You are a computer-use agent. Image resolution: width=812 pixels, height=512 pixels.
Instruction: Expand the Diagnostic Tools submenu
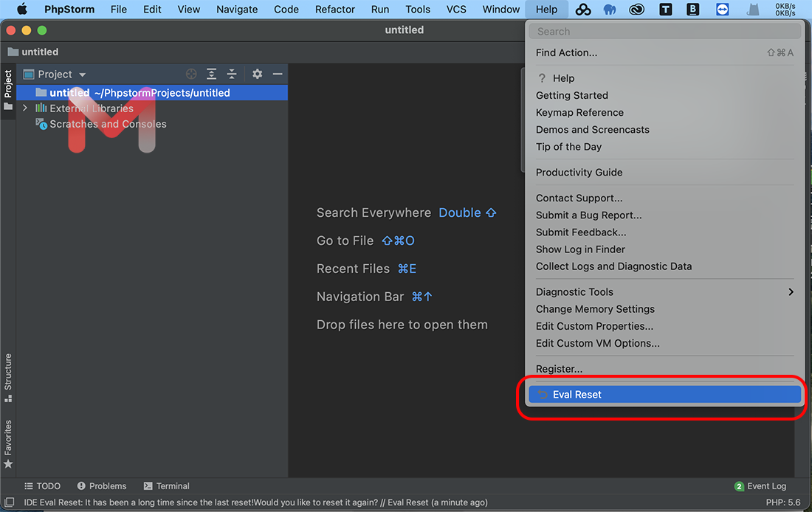[x=791, y=292]
